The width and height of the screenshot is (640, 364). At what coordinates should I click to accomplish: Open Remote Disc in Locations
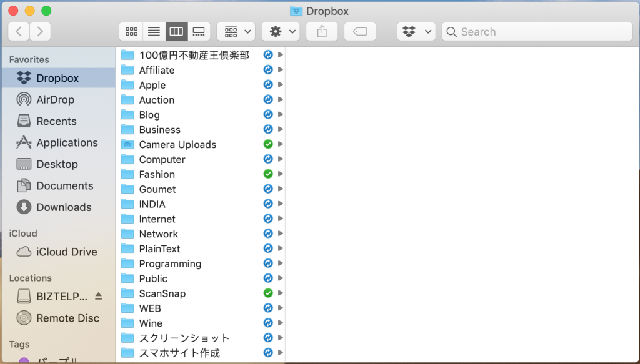coord(58,318)
